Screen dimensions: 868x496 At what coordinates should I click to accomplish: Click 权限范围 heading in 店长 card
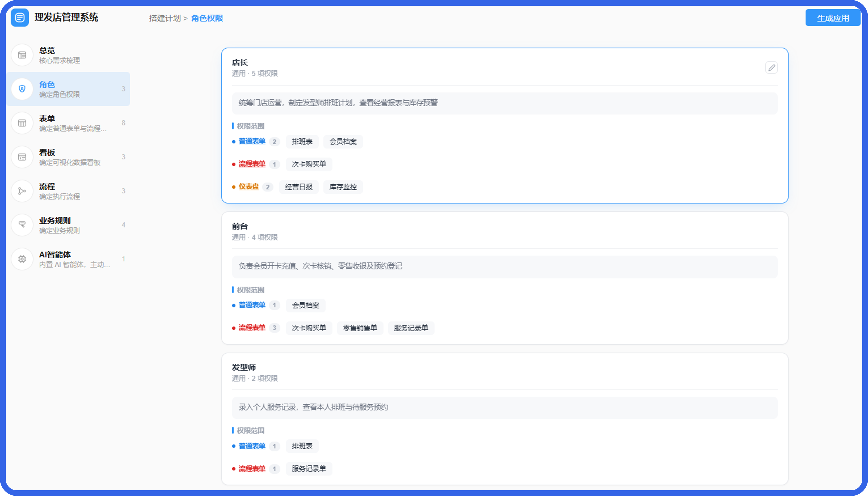point(250,126)
